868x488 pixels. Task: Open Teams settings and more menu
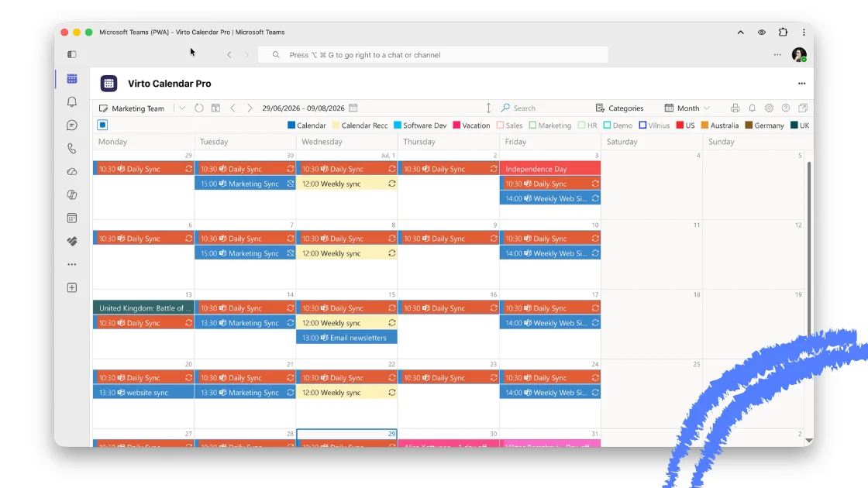coord(777,55)
